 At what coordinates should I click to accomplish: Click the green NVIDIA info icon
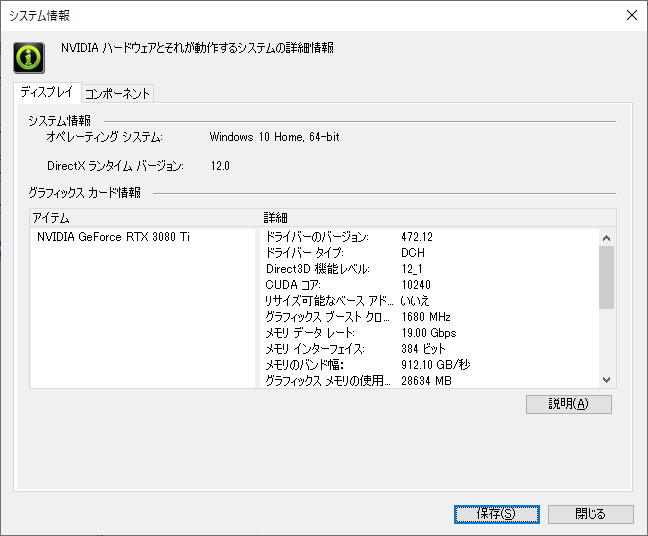pyautogui.click(x=29, y=58)
